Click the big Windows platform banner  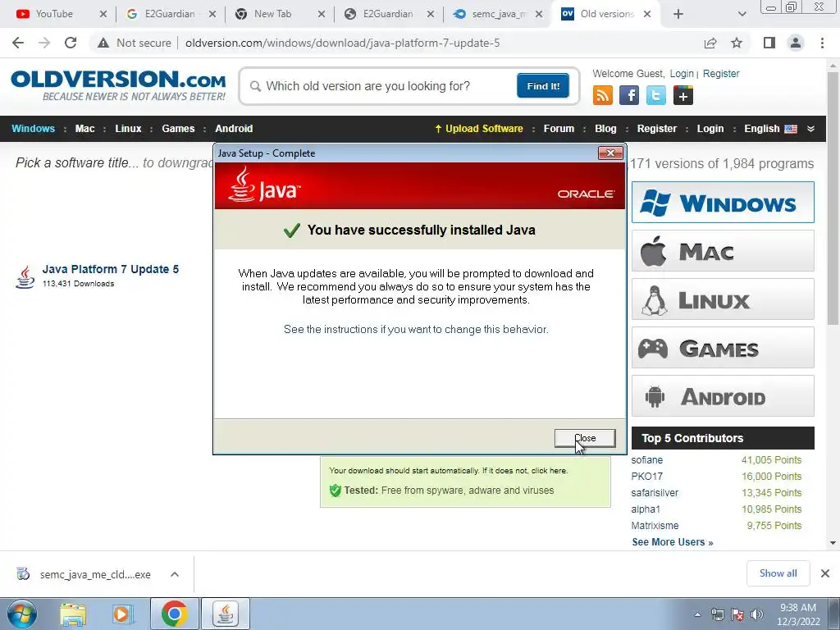(723, 203)
